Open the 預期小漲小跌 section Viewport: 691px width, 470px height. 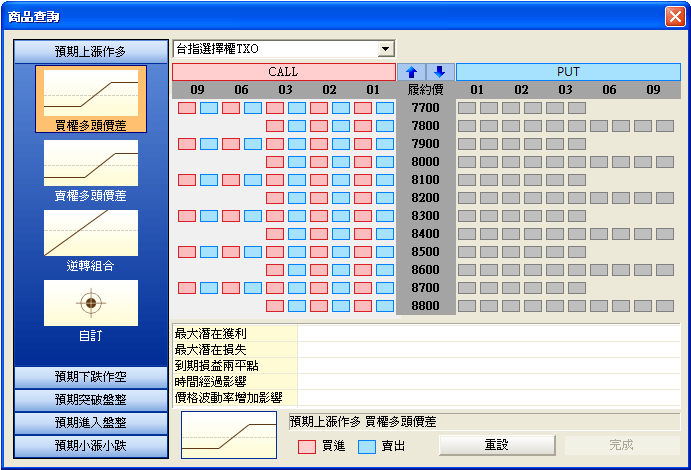click(x=90, y=446)
